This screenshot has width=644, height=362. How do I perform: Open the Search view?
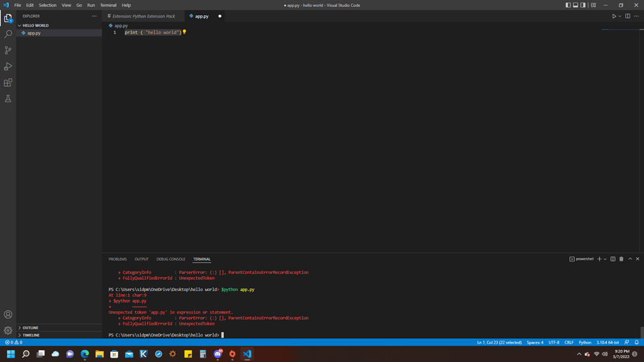click(8, 33)
